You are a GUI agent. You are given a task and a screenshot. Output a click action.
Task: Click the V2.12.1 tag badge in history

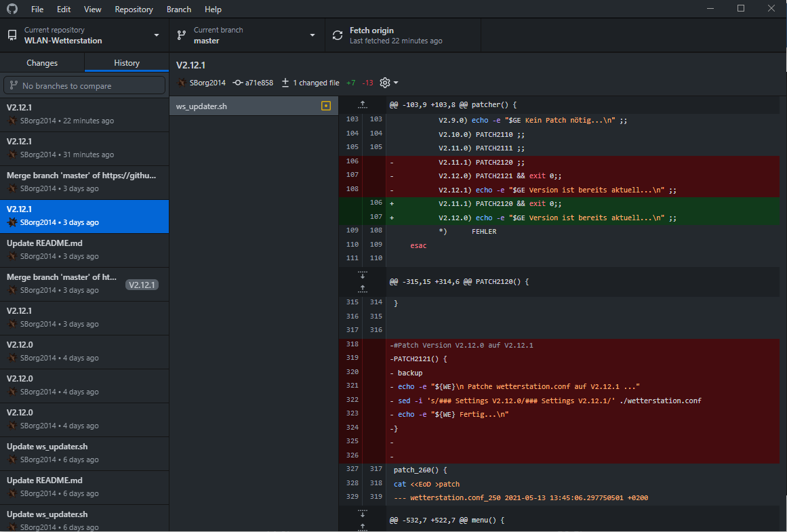(x=142, y=285)
